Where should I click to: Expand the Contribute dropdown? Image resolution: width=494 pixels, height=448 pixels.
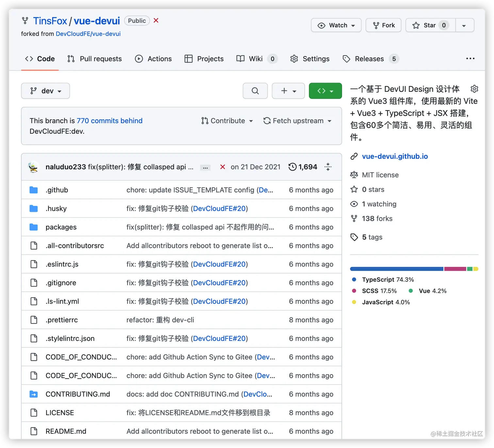(227, 121)
